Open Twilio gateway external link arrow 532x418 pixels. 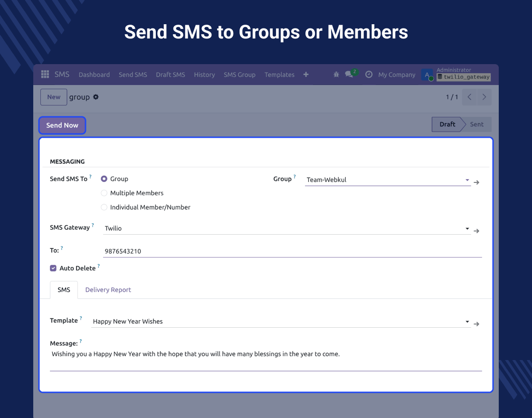click(476, 231)
